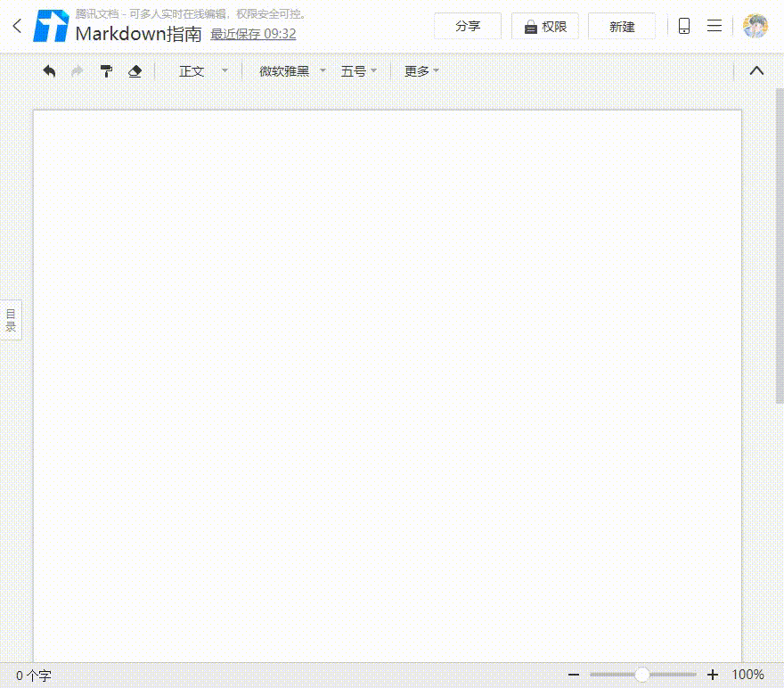Collapse the toolbar with the chevron
The width and height of the screenshot is (784, 688).
(x=756, y=70)
